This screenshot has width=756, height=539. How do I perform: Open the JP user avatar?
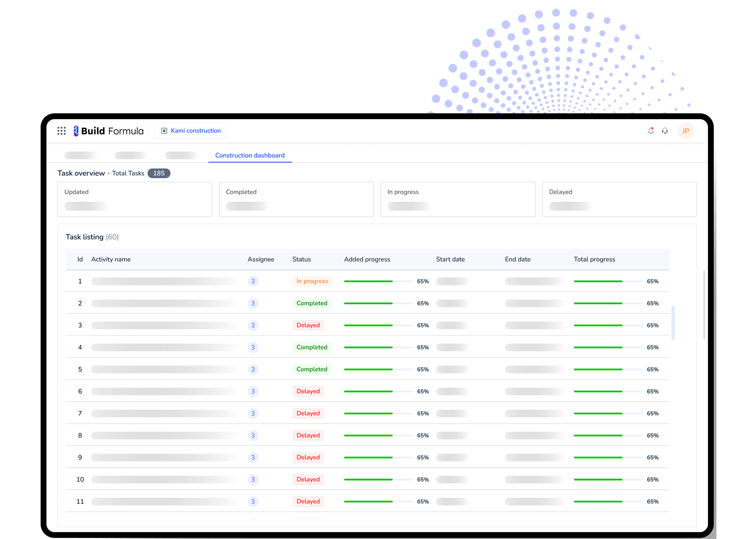pos(685,131)
